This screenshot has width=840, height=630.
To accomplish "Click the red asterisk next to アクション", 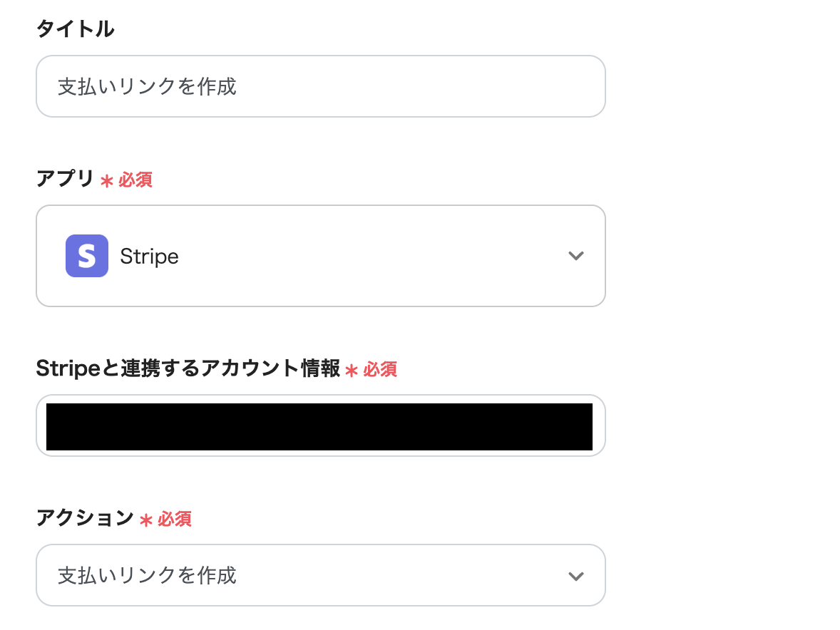I will coord(146,520).
